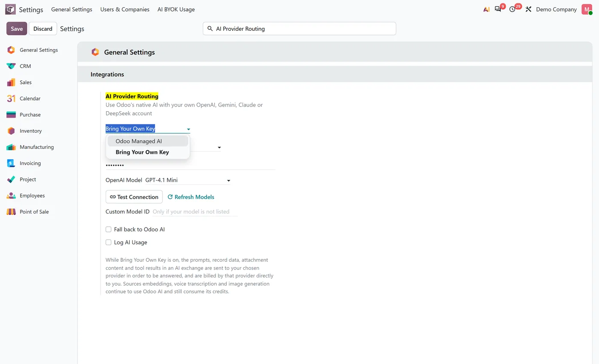Screen dimensions: 599x364
Task: Open the Odoo app launcher icon
Action: 10,9
